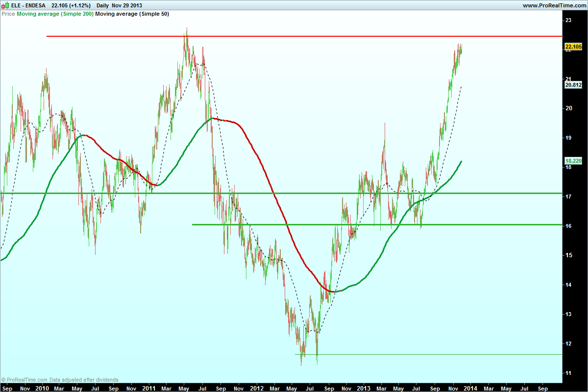The height and width of the screenshot is (392, 588).
Task: Click the 20 level on price axis
Action: [x=568, y=108]
